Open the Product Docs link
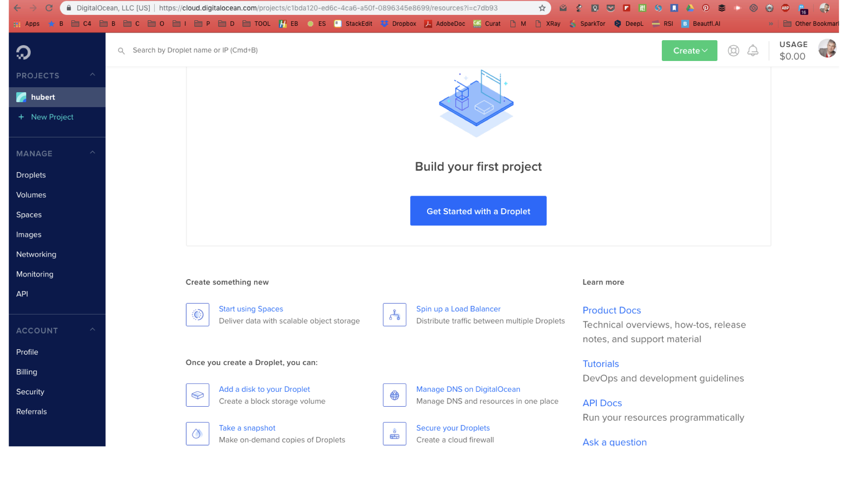The height and width of the screenshot is (488, 868). (612, 310)
